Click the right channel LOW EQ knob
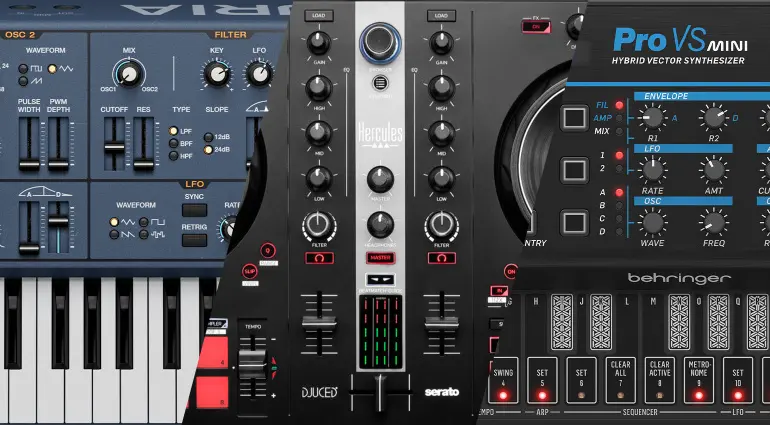This screenshot has height=425, width=770. pos(441,179)
